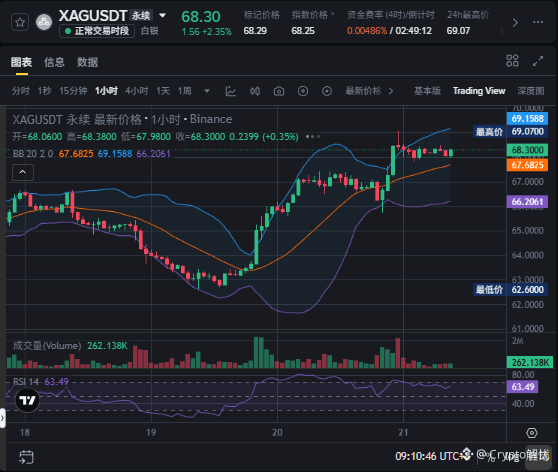
Task: Add XAGUSDT to favorites with star icon
Action: tap(20, 22)
